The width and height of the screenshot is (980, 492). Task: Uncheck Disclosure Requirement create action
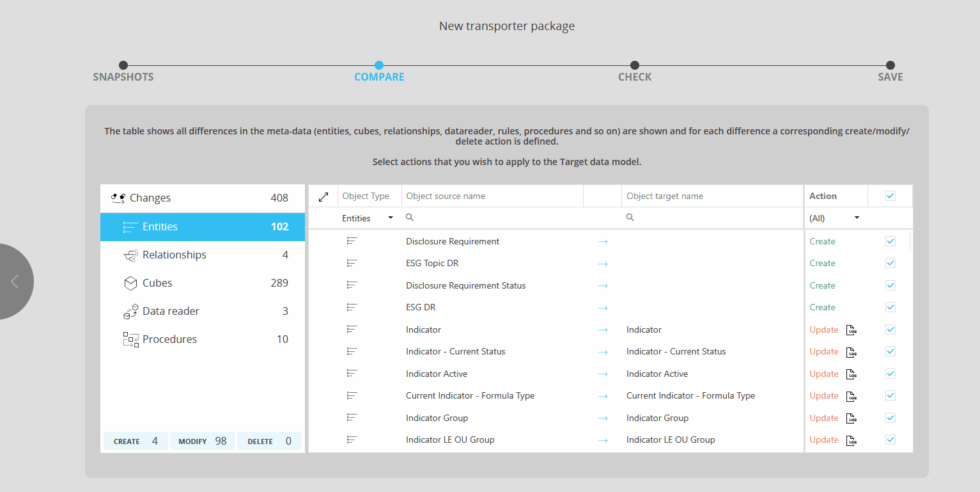[890, 241]
